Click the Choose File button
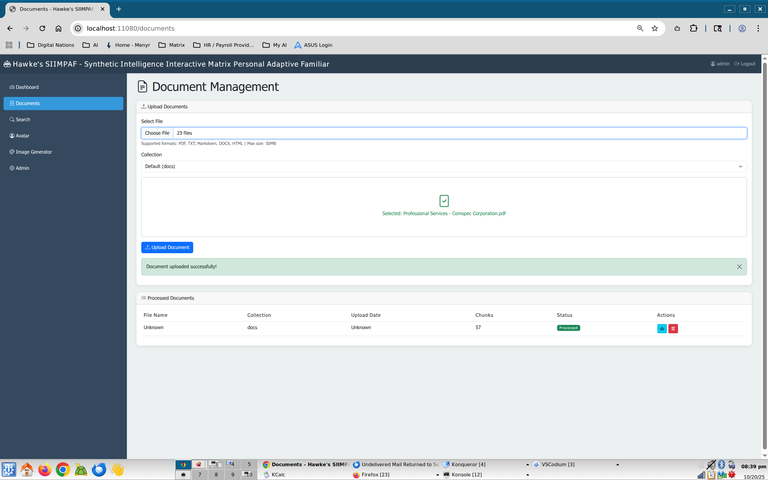The height and width of the screenshot is (480, 768). 157,133
